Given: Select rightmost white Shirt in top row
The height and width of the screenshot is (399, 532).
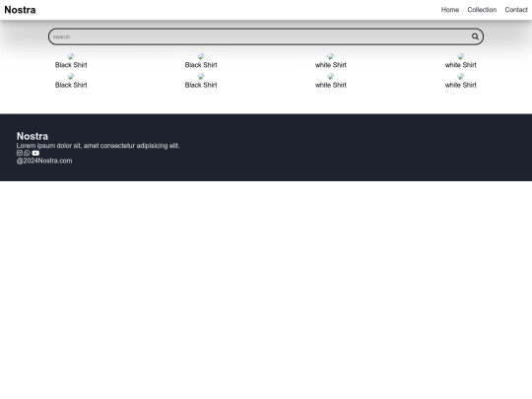Looking at the screenshot, I should (x=460, y=61).
